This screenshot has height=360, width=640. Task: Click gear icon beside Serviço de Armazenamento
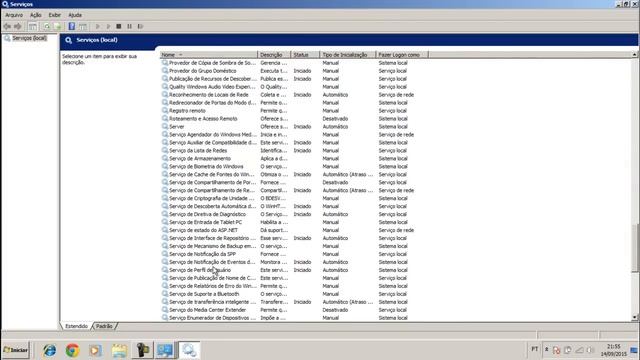pos(165,158)
